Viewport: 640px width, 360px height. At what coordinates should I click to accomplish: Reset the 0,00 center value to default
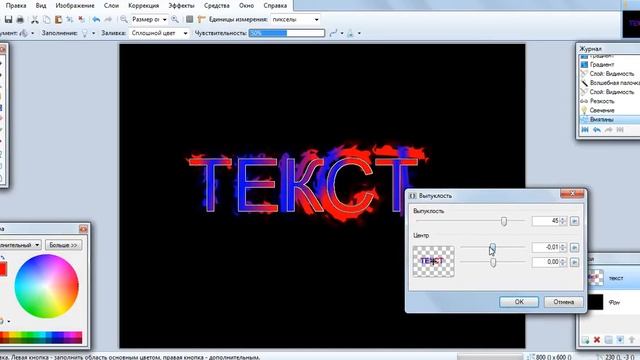pos(574,262)
